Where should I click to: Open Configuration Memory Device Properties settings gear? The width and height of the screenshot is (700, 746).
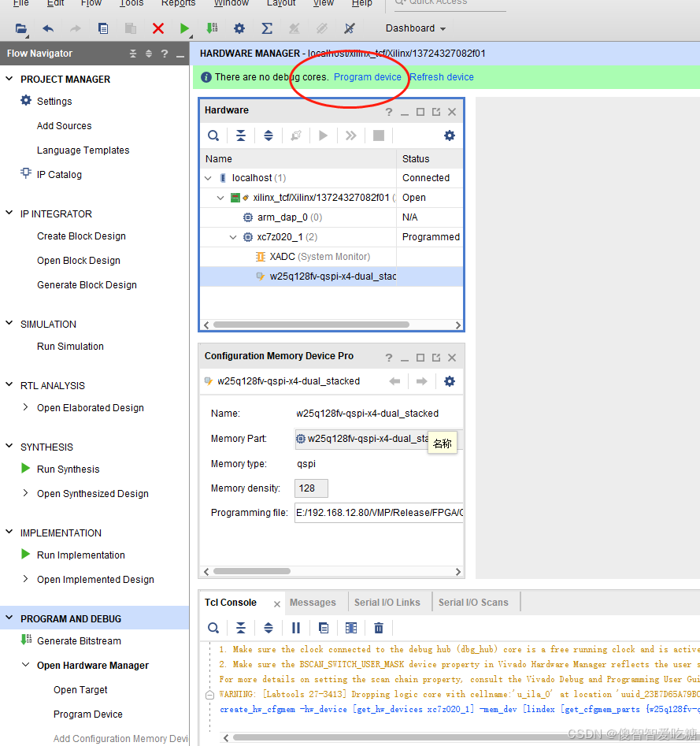[450, 381]
